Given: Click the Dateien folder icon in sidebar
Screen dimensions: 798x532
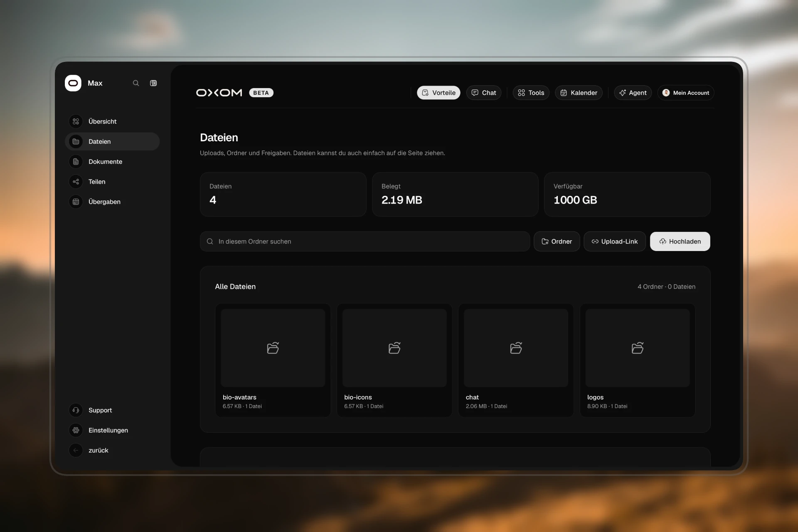Looking at the screenshot, I should click(x=76, y=142).
